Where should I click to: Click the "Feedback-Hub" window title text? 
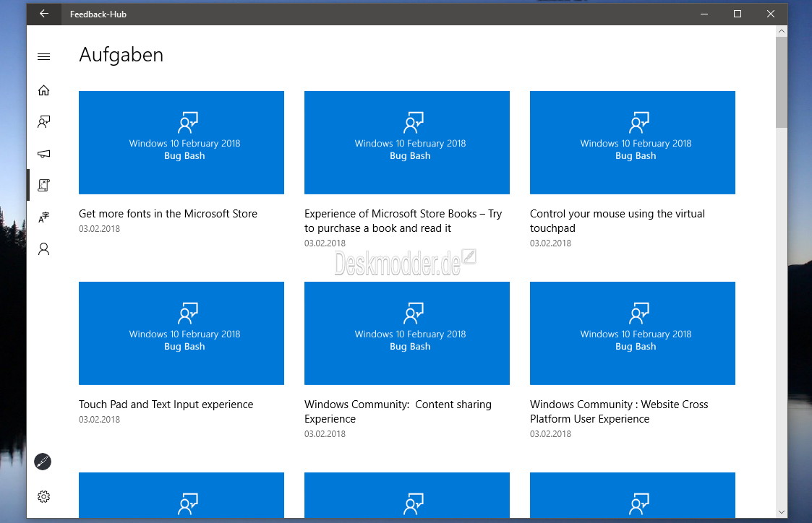[x=98, y=14]
